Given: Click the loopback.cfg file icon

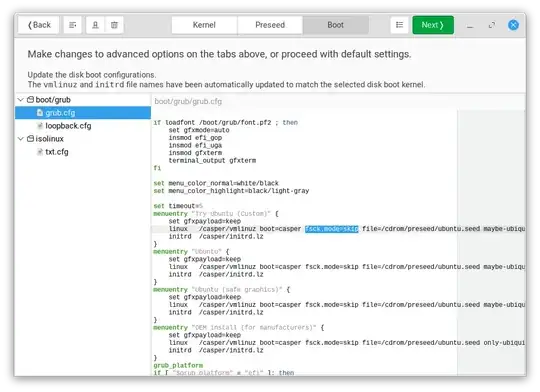Looking at the screenshot, I should 40,126.
